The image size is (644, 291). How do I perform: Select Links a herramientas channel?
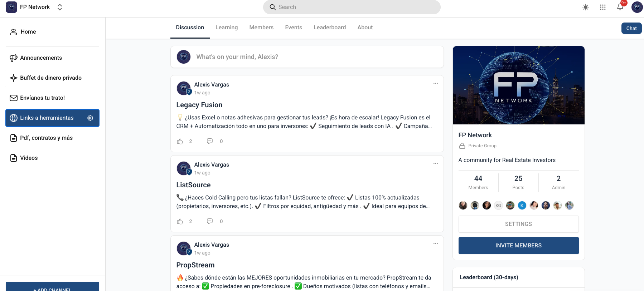(x=53, y=118)
